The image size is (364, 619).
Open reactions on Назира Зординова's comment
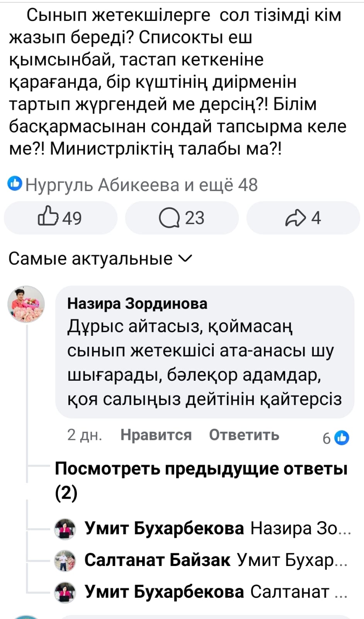[x=336, y=438]
